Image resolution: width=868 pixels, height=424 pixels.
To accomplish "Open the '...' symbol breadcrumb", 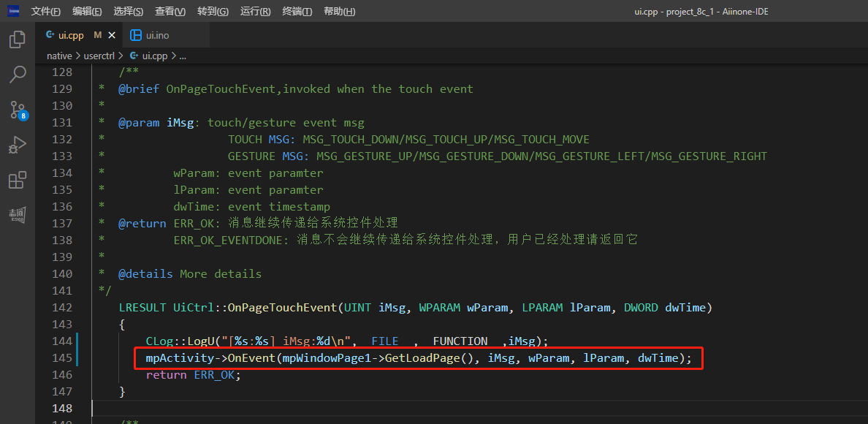I will point(183,56).
